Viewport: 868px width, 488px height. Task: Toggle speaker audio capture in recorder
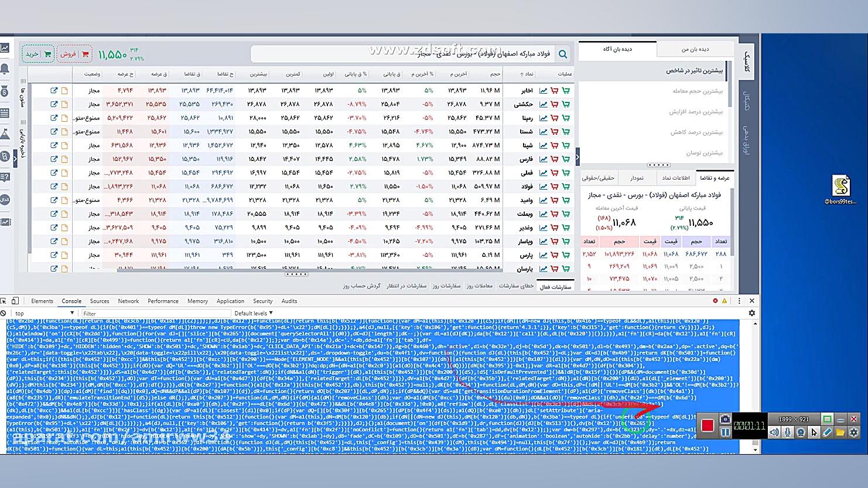774,432
